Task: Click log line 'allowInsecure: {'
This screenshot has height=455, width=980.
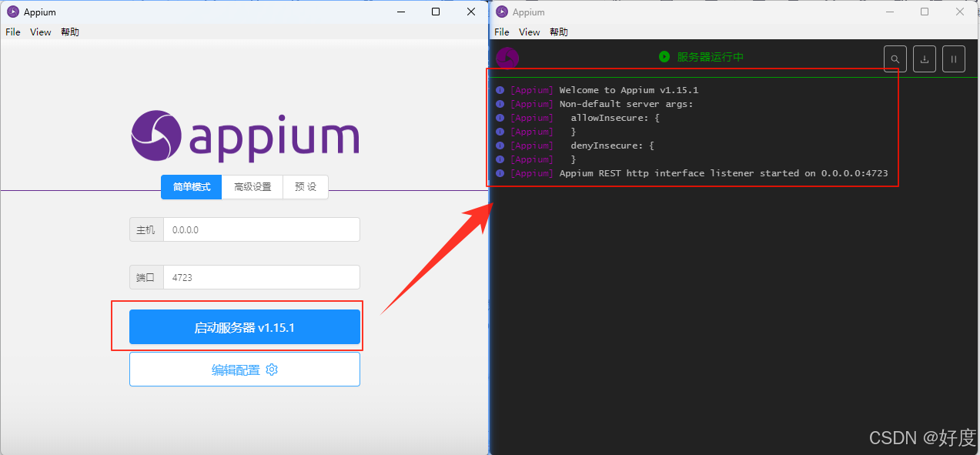Action: point(615,118)
